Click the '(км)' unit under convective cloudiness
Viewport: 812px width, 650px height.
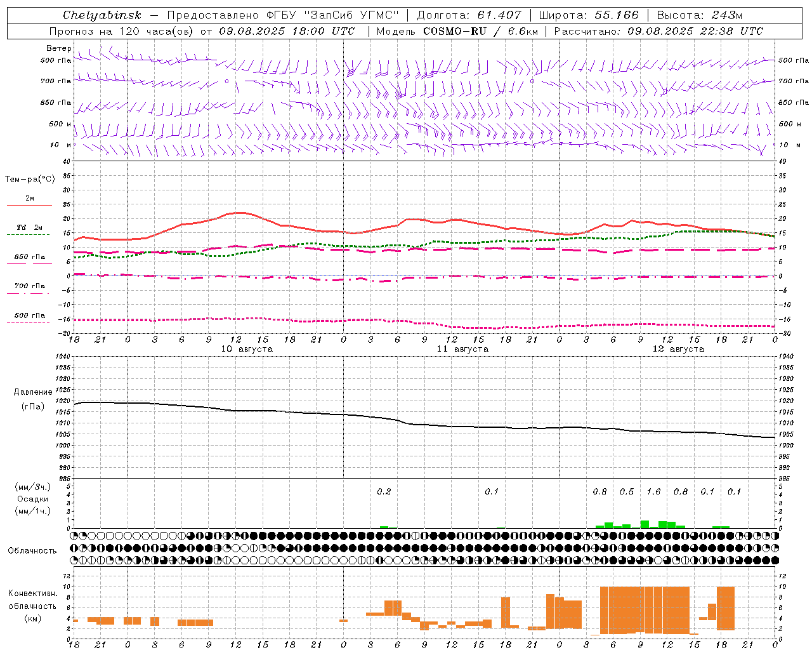[33, 618]
